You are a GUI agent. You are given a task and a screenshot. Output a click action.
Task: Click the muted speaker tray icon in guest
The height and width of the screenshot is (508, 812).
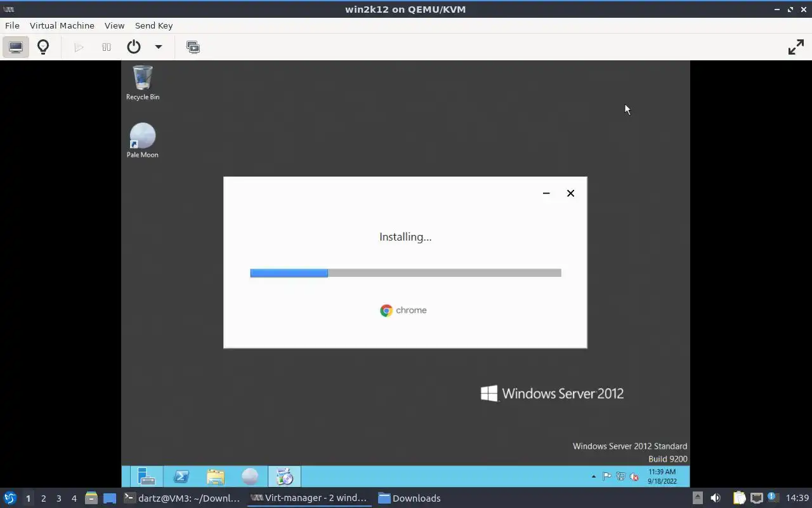tap(634, 476)
